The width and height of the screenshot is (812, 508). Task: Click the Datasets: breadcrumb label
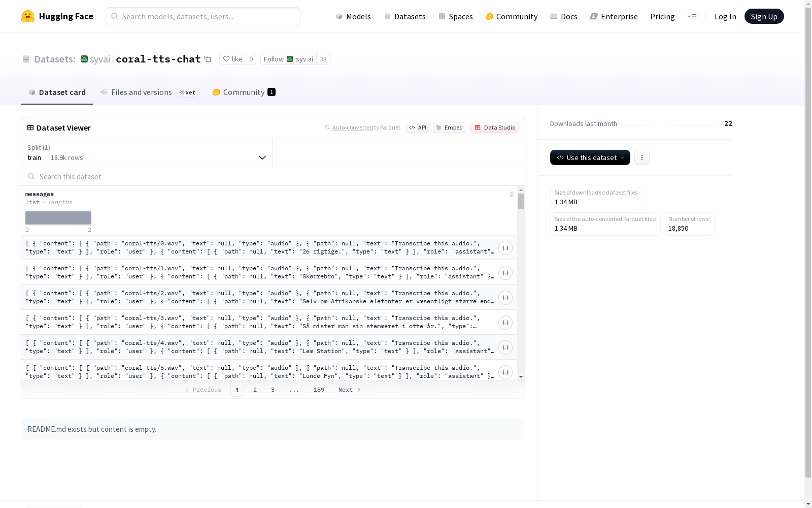[x=55, y=59]
